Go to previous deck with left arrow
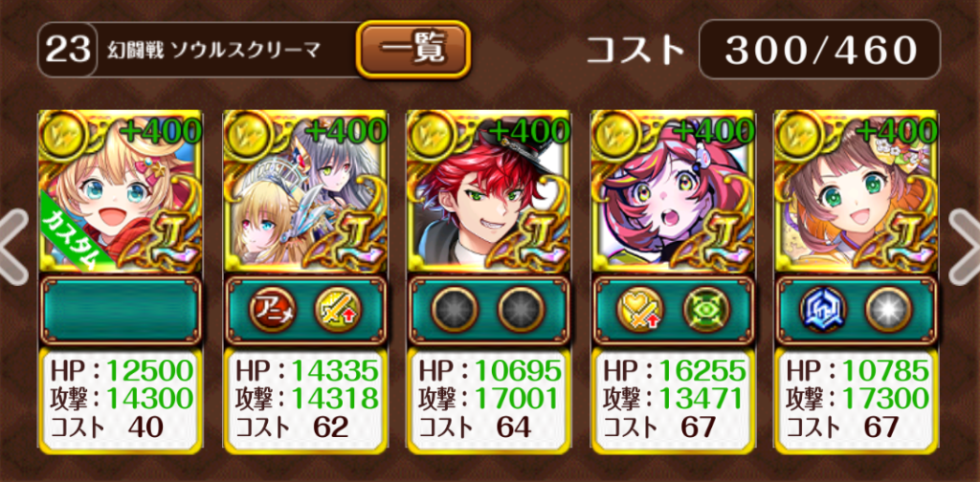 coord(13,248)
